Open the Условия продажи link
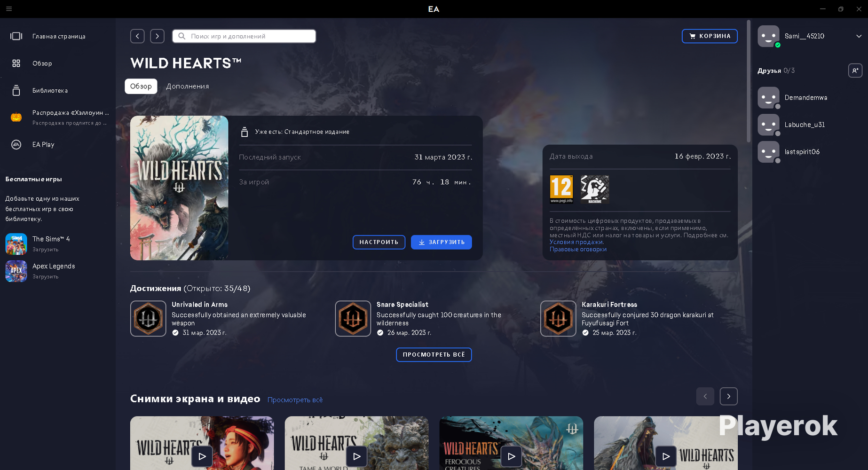The image size is (868, 470). [x=576, y=242]
